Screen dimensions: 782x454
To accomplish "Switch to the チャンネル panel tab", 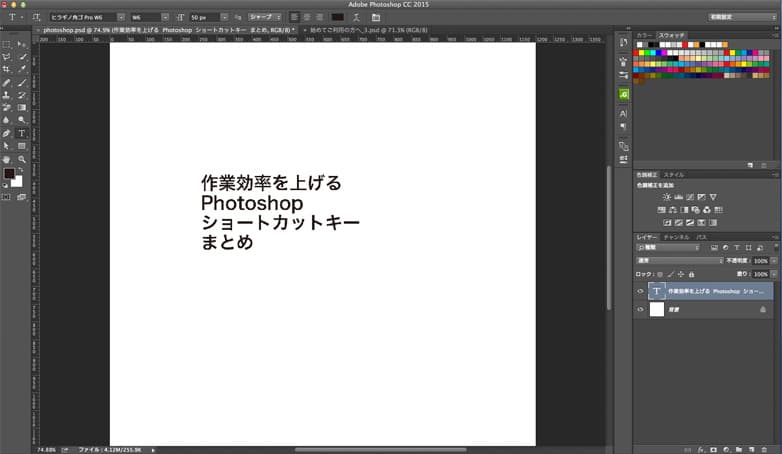I will pos(676,237).
